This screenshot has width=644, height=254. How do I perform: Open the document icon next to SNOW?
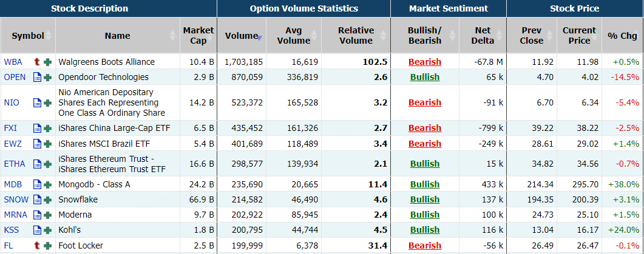point(38,199)
